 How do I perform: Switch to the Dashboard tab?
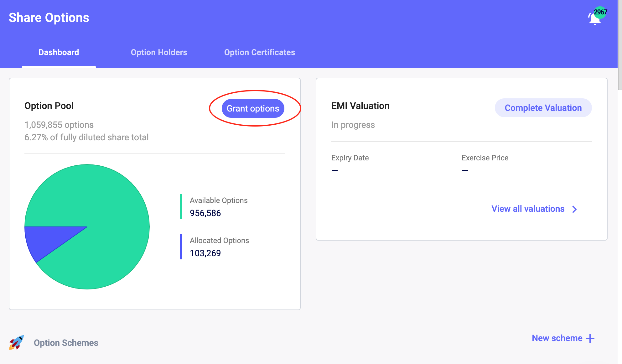click(x=59, y=52)
